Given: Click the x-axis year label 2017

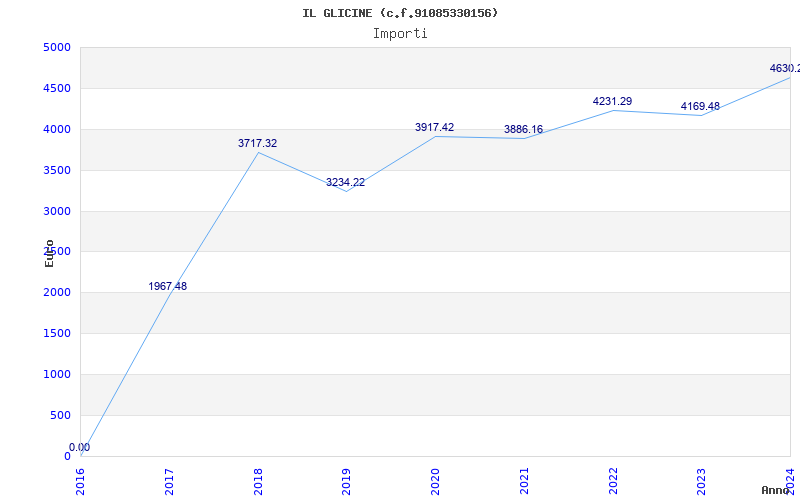Looking at the screenshot, I should click(x=169, y=481).
